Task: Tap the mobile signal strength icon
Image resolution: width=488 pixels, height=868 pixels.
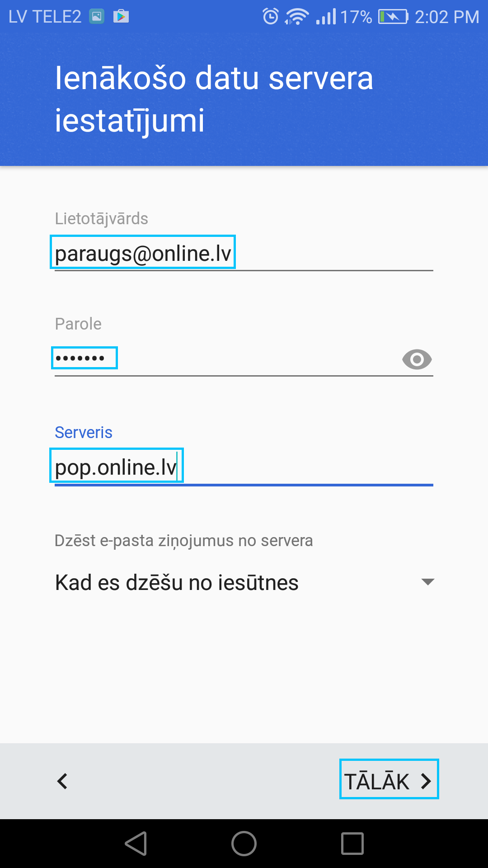Action: (326, 17)
